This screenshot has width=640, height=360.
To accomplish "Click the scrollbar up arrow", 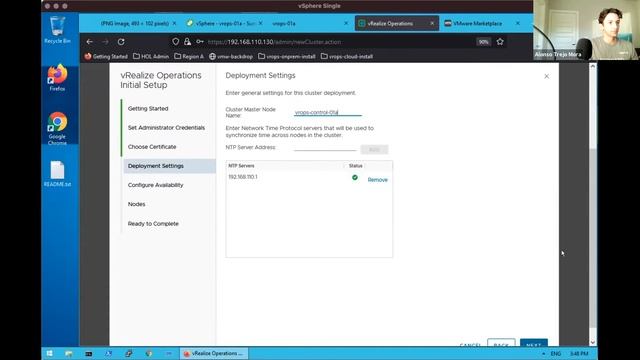I will (593, 66).
